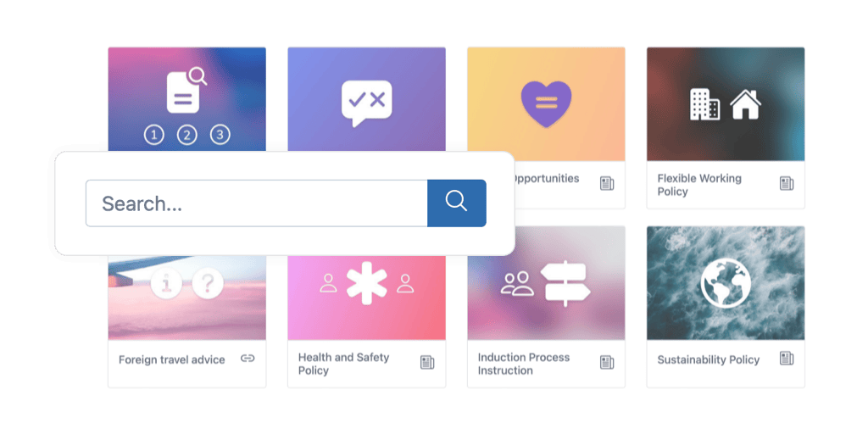Select the signpost and people thumbnail
The width and height of the screenshot is (868, 434).
(547, 298)
